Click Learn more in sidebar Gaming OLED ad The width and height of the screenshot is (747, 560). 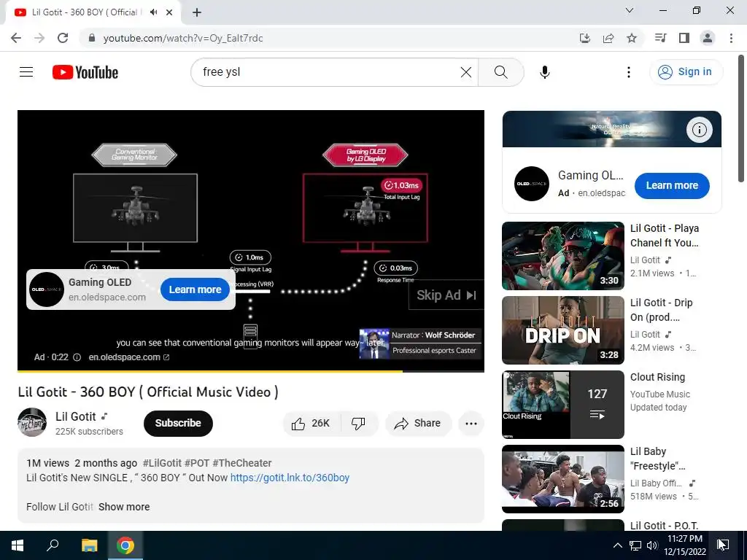[x=672, y=186]
